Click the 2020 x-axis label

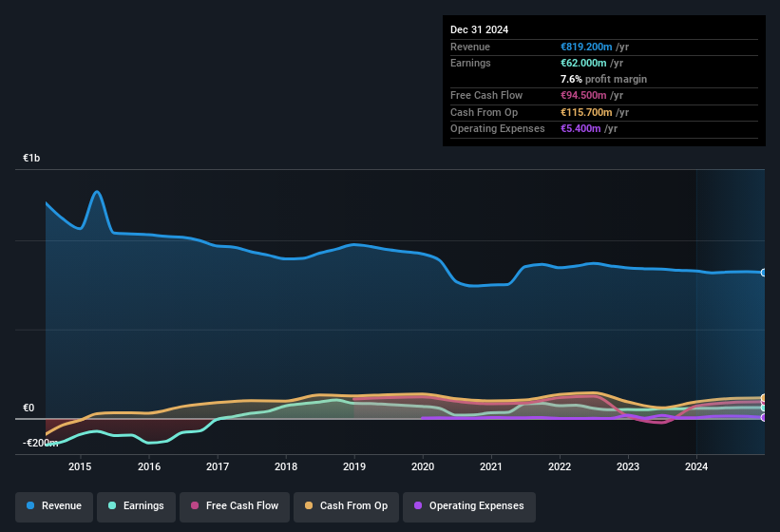point(423,466)
